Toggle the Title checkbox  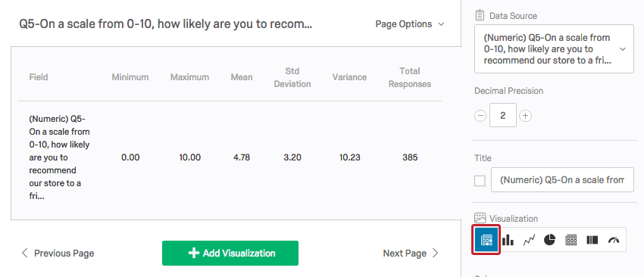coord(480,181)
